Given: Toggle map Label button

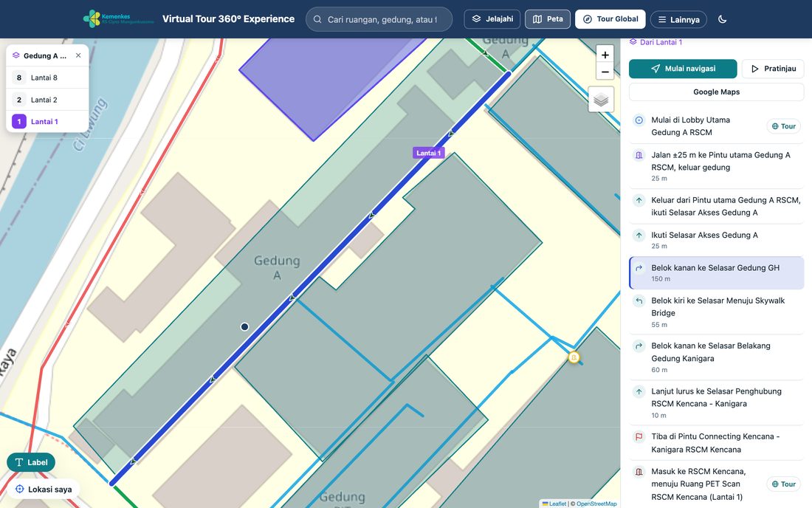Looking at the screenshot, I should (31, 462).
